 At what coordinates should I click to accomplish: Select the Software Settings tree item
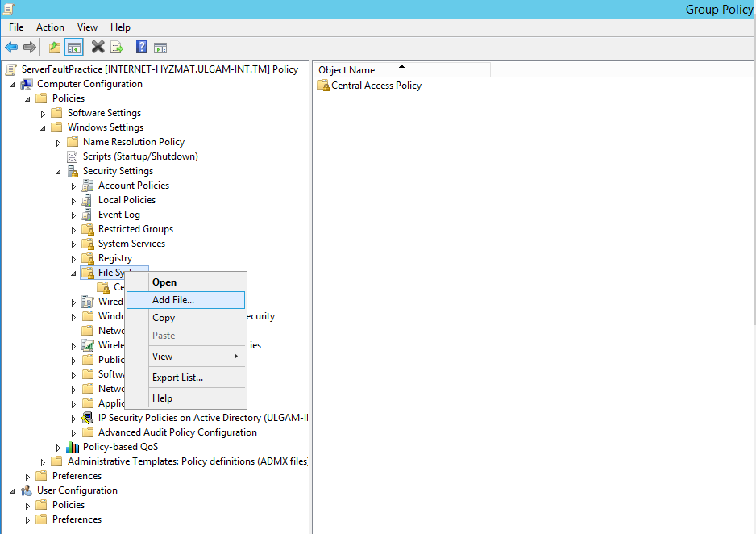104,113
